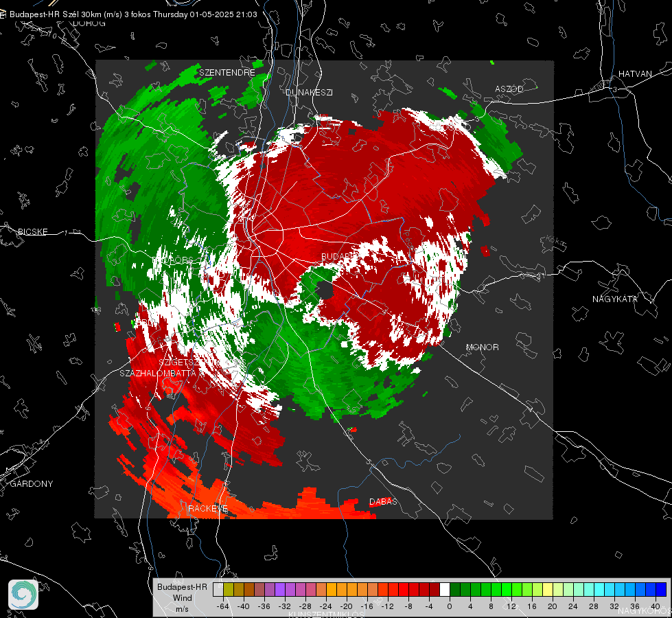
Task: Click the NAGYKATA town label
Action: (x=615, y=299)
